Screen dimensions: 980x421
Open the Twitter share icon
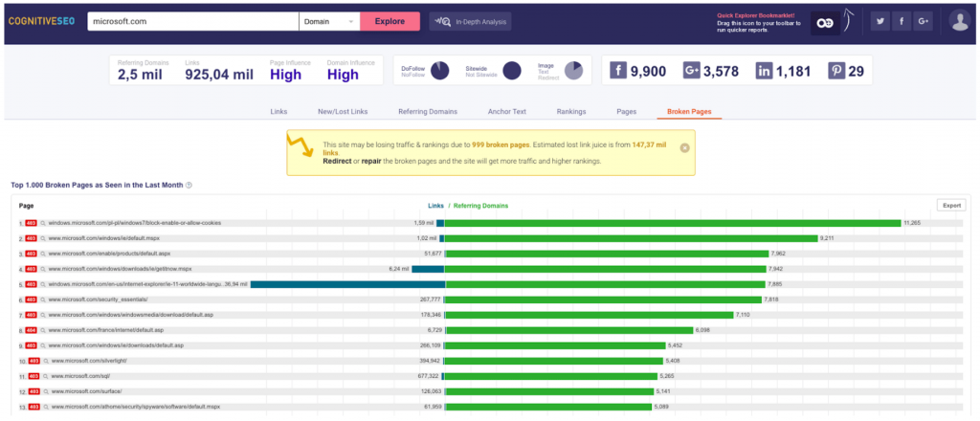[x=880, y=21]
